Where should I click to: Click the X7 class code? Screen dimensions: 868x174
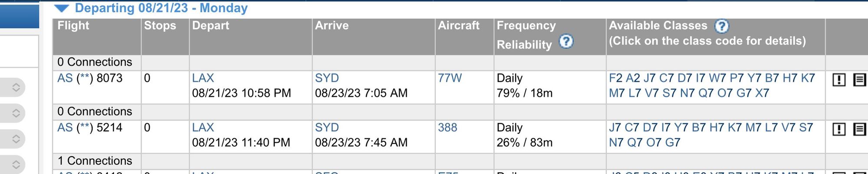(762, 93)
